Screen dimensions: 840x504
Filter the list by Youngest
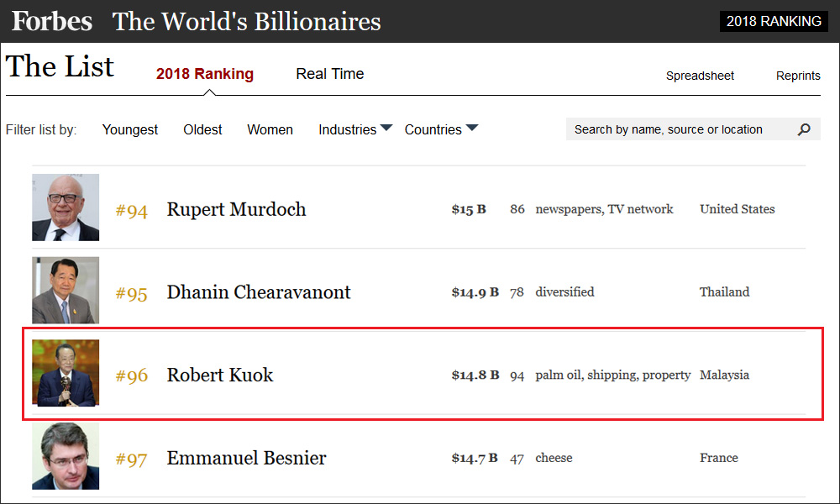130,129
